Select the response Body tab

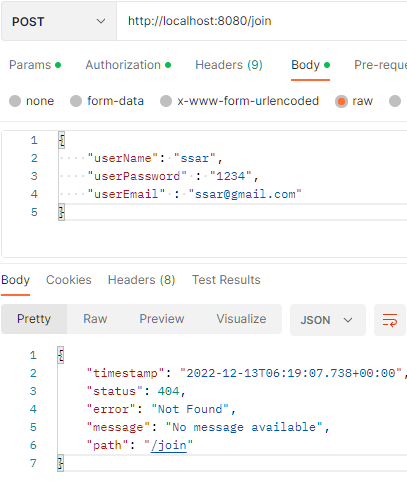[15, 280]
